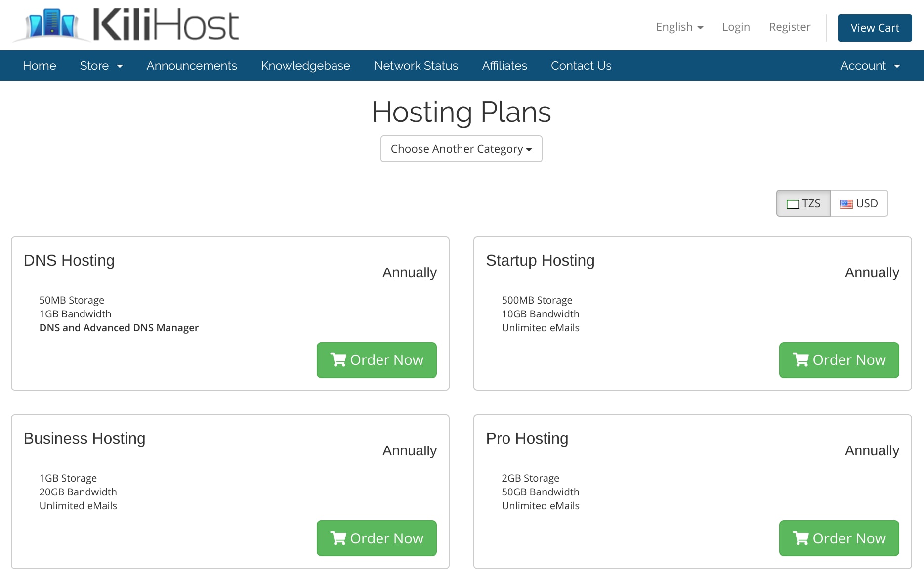
Task: Click the Startup Hosting plan title
Action: click(540, 260)
